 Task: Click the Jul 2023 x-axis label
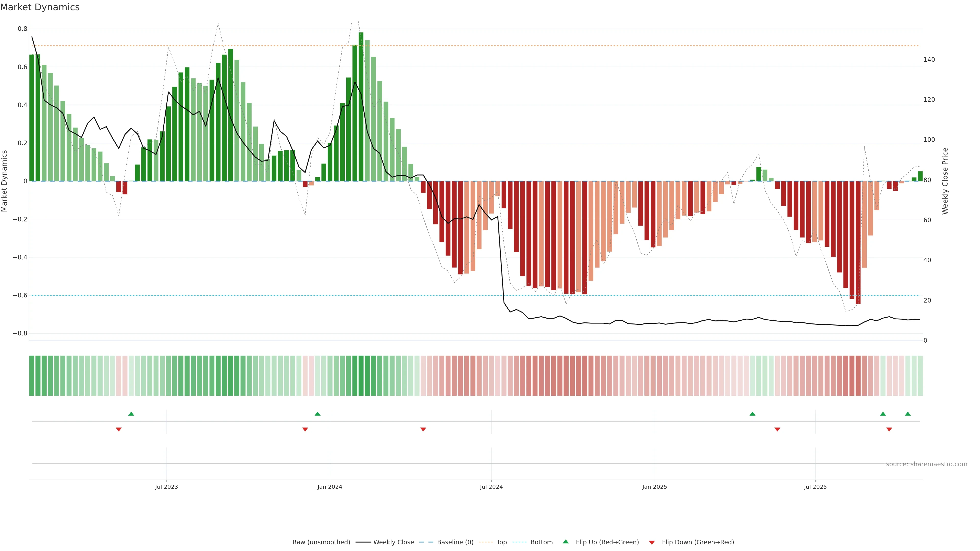[166, 487]
